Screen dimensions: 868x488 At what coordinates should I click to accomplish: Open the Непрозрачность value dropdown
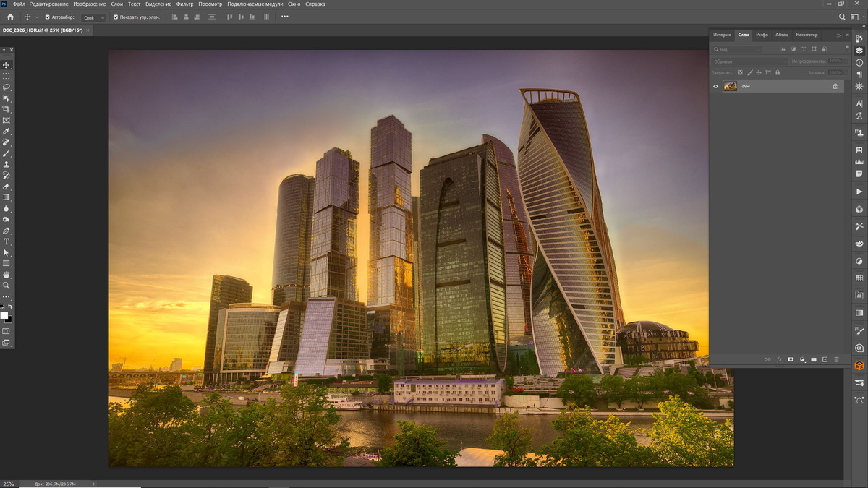846,61
